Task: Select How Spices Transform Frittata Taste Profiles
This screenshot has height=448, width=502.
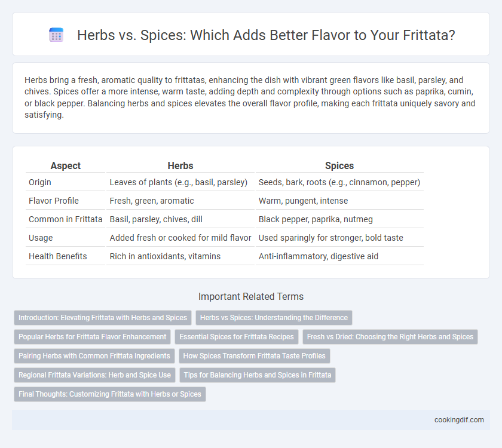Action: click(x=254, y=356)
